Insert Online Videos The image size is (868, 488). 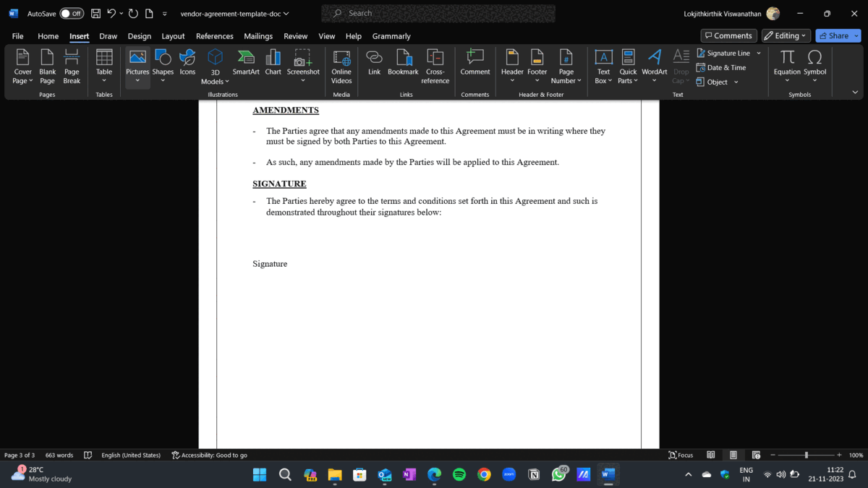coord(341,67)
